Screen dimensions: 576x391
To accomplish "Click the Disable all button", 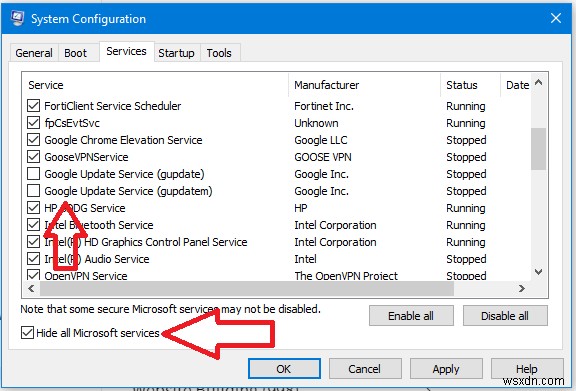I will tap(505, 316).
